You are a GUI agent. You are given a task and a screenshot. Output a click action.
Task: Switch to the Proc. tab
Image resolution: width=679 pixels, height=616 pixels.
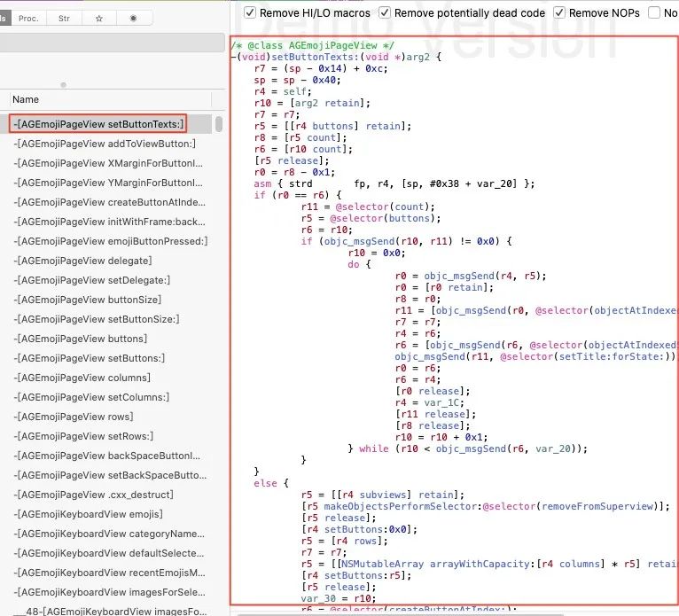pyautogui.click(x=28, y=18)
